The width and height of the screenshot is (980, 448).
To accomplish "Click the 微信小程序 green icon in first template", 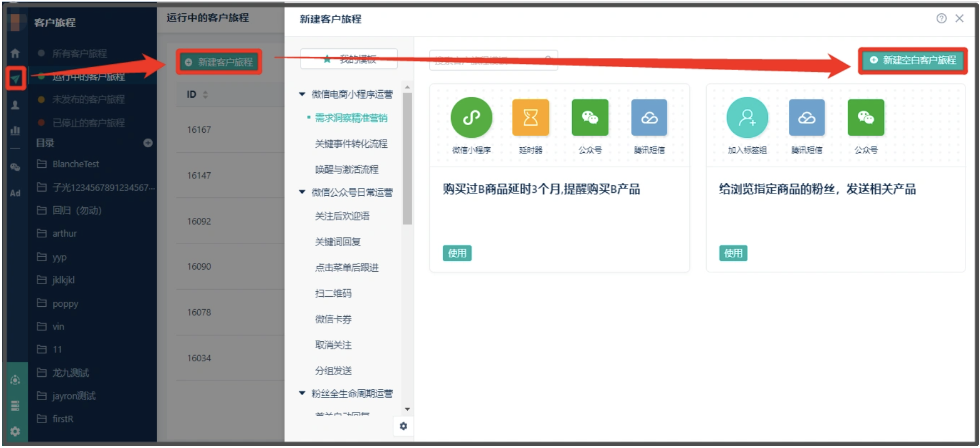I will (x=471, y=117).
